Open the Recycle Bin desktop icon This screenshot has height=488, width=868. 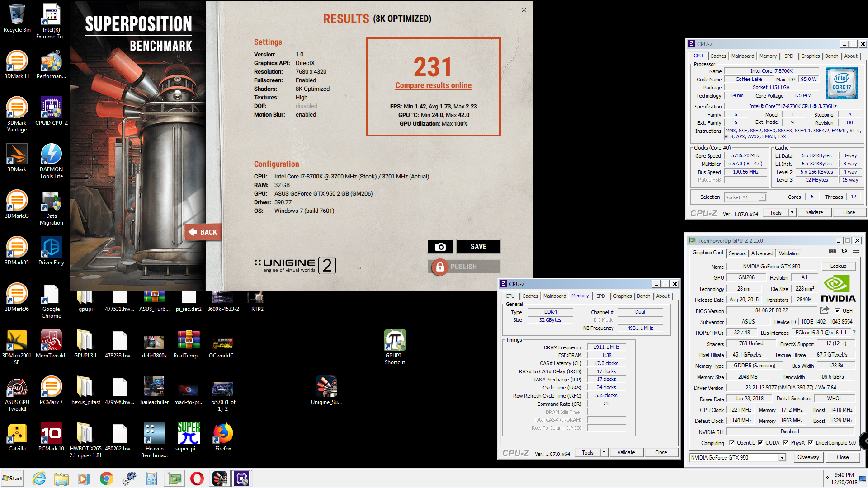[x=17, y=18]
